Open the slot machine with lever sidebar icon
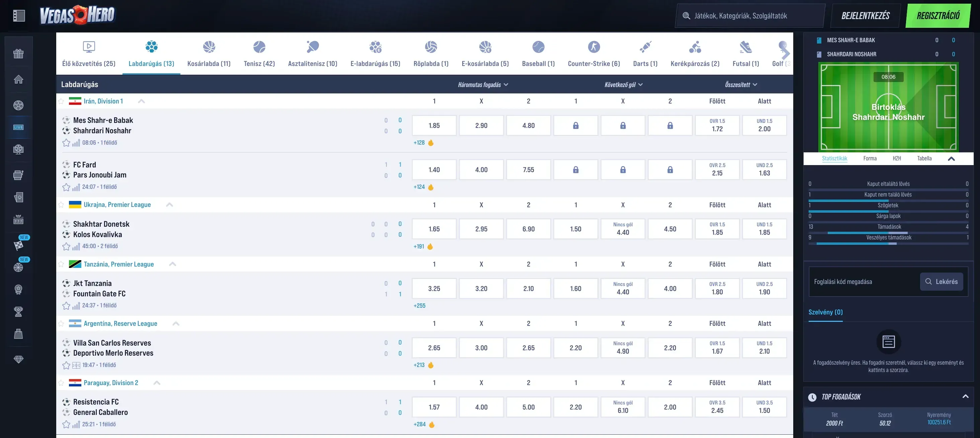Image resolution: width=980 pixels, height=438 pixels. [18, 175]
